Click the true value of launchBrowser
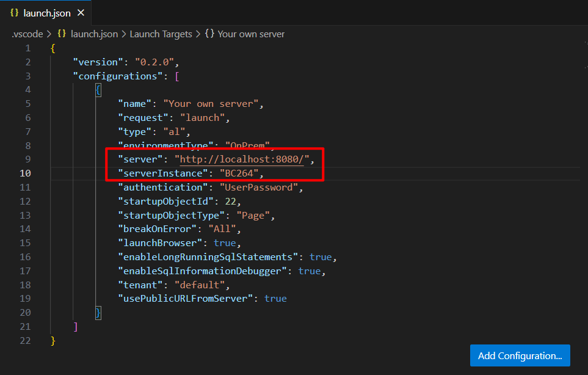The height and width of the screenshot is (375, 588). tap(223, 243)
